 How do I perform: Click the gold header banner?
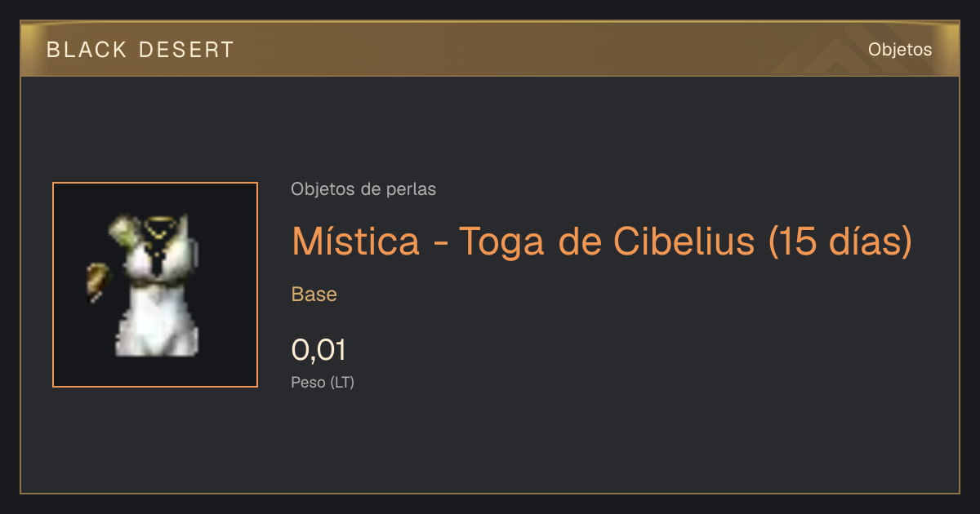click(x=490, y=49)
